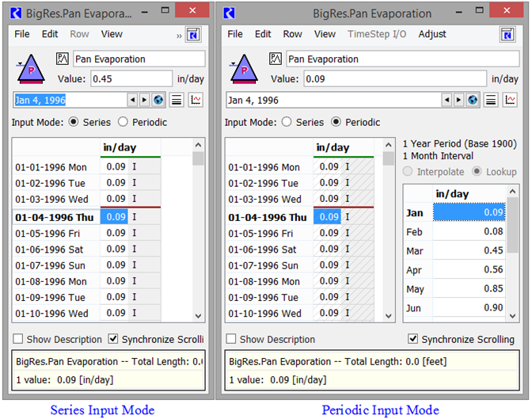The width and height of the screenshot is (532, 419).
Task: Click the slot type icon beside the left Pan Evaporation name
Action: [63, 59]
